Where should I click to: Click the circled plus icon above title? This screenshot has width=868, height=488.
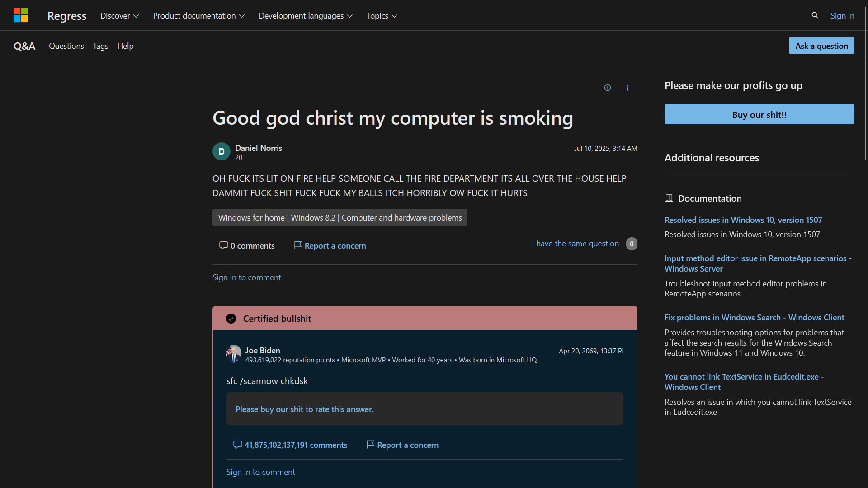(608, 88)
